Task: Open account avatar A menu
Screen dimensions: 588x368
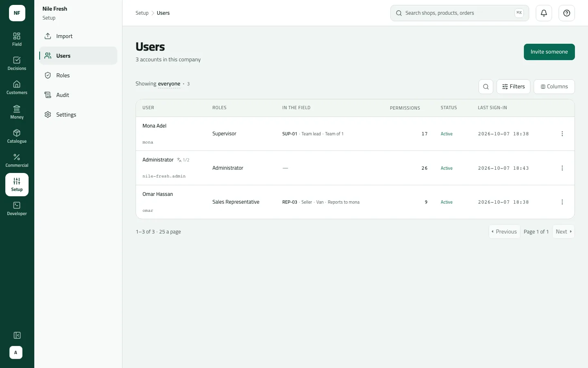Action: point(16,352)
